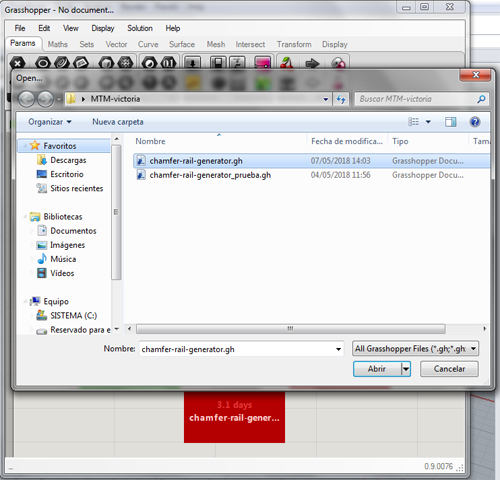
Task: Select the cherry icon in Params toolbar
Action: coord(286,63)
